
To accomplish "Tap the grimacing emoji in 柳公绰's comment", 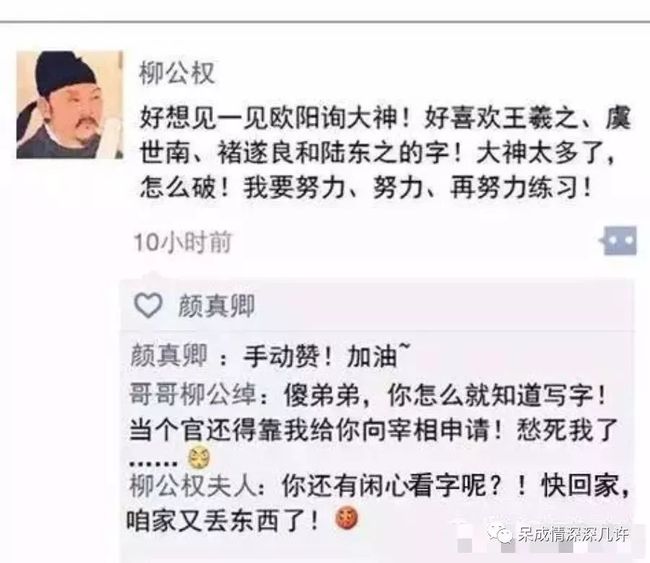I will [x=199, y=458].
